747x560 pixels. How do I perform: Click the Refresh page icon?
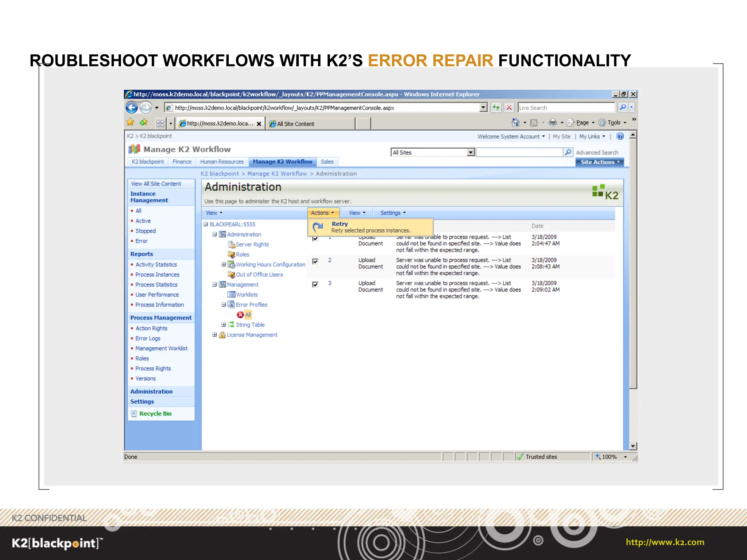tap(496, 108)
